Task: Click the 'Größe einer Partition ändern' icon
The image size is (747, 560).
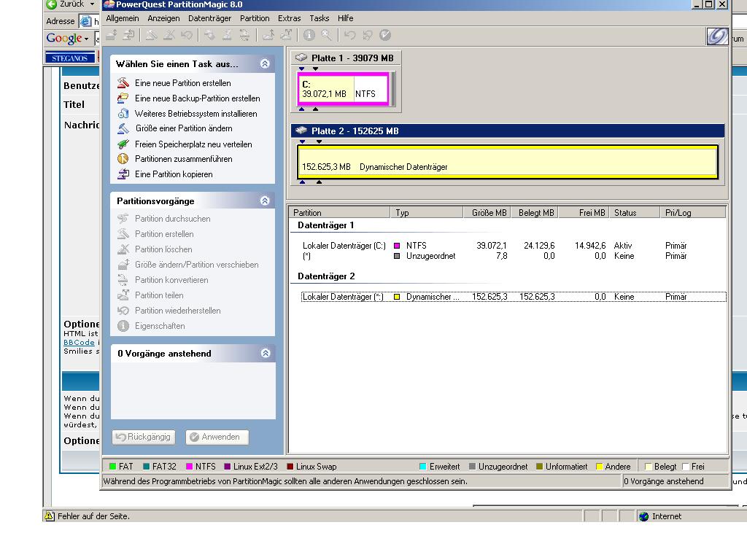Action: (123, 128)
